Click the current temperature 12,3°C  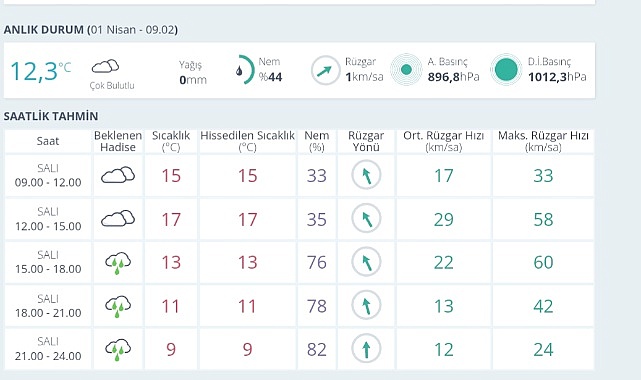click(x=40, y=71)
